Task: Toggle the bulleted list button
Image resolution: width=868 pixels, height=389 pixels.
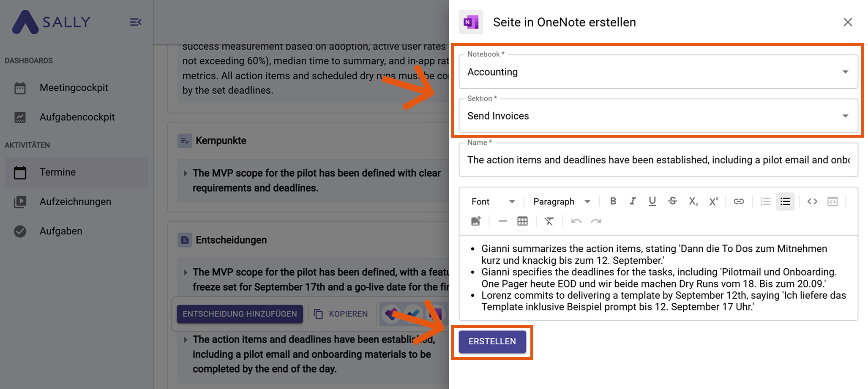Action: pos(785,201)
